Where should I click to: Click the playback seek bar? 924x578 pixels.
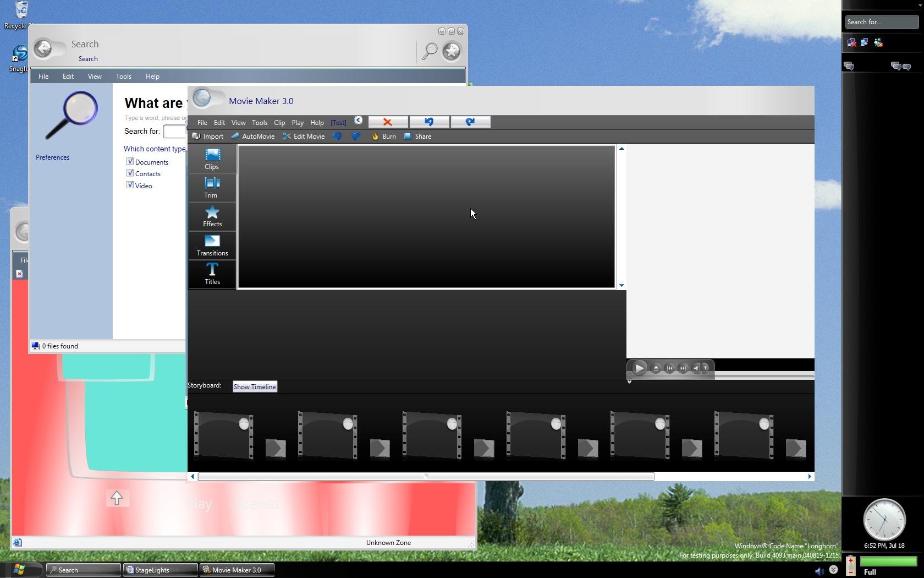pyautogui.click(x=765, y=375)
